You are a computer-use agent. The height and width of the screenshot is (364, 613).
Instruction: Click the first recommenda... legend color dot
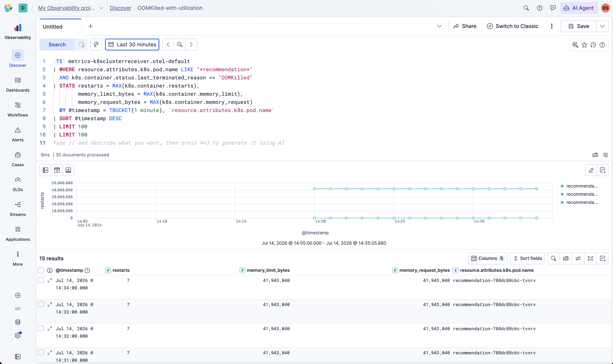tap(562, 186)
